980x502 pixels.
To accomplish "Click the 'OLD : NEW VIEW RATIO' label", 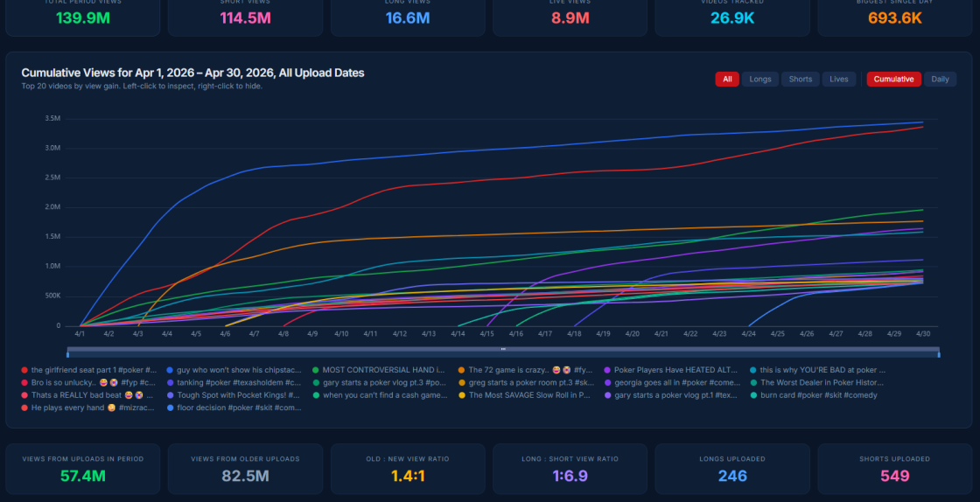I will [x=408, y=459].
